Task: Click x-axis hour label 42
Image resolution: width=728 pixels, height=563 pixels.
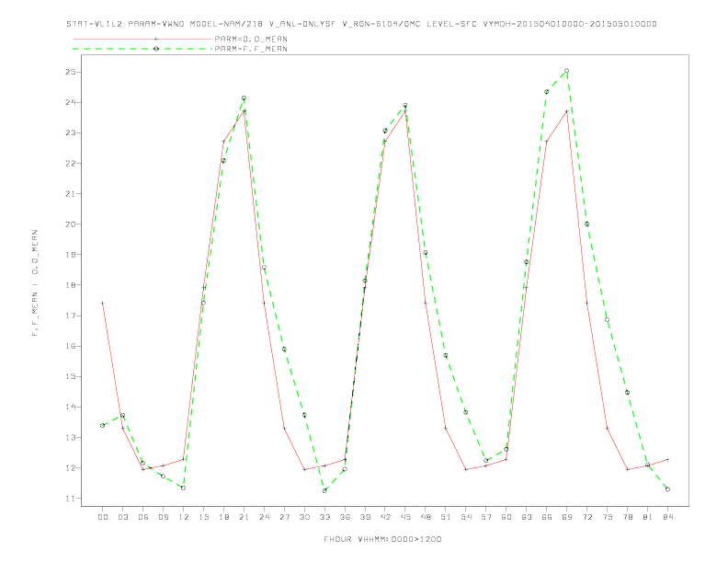Action: (385, 517)
